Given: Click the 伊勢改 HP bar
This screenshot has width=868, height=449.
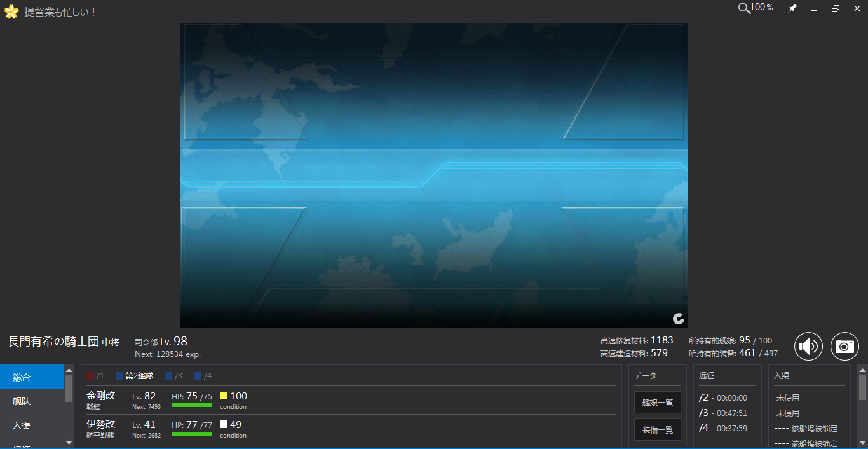Looking at the screenshot, I should (x=192, y=434).
